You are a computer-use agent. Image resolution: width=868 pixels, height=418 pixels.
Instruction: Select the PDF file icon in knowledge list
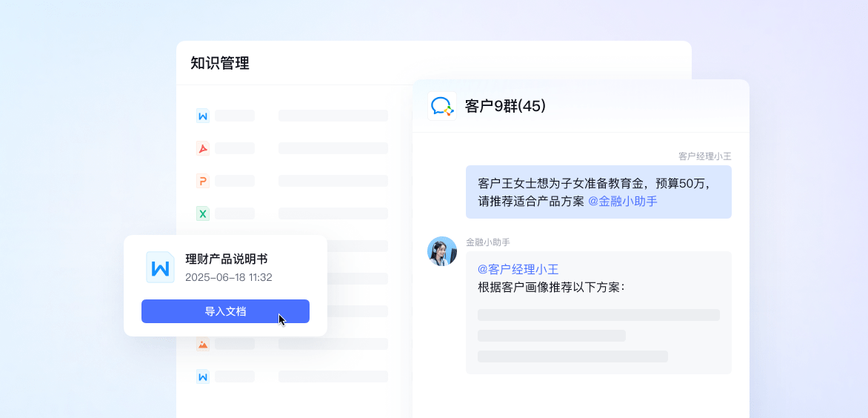pyautogui.click(x=203, y=148)
